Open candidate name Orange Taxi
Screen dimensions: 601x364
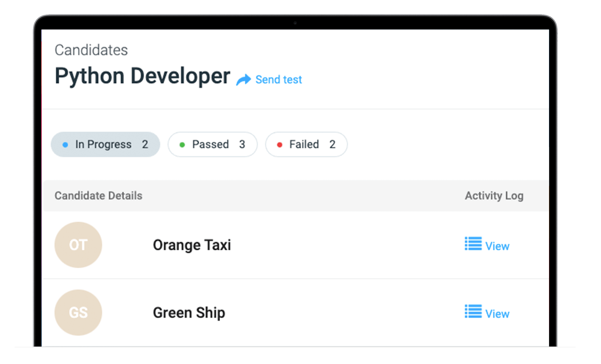coord(192,245)
